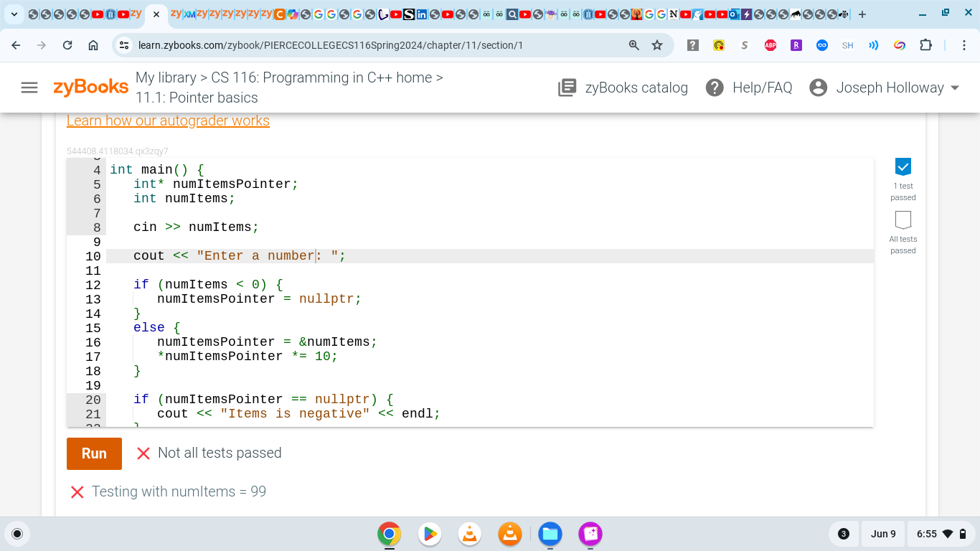Open the Chrome three-dot menu
The width and height of the screenshot is (980, 551).
tap(963, 45)
